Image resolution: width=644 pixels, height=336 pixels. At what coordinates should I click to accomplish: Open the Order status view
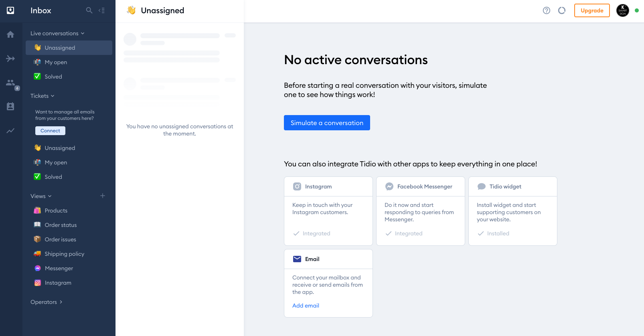coord(69,225)
